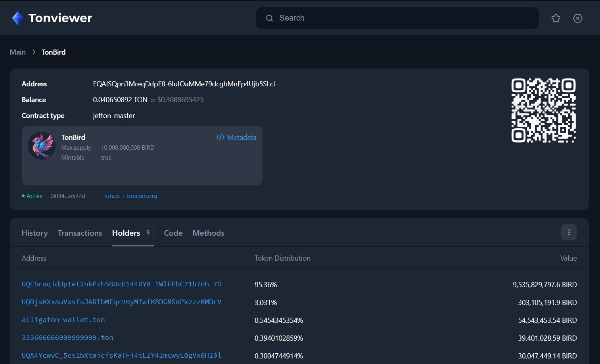View token Metadata code link
Viewport: 600px width, 364px height.
(x=236, y=137)
